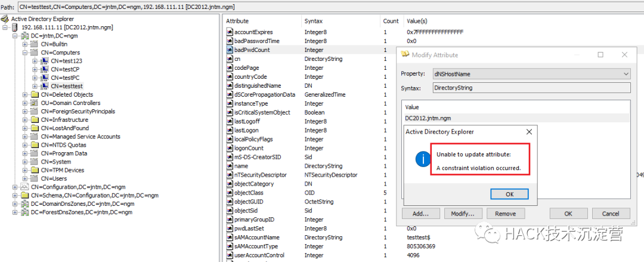Select the 805306369 value
644x262 pixels.
pyautogui.click(x=421, y=246)
